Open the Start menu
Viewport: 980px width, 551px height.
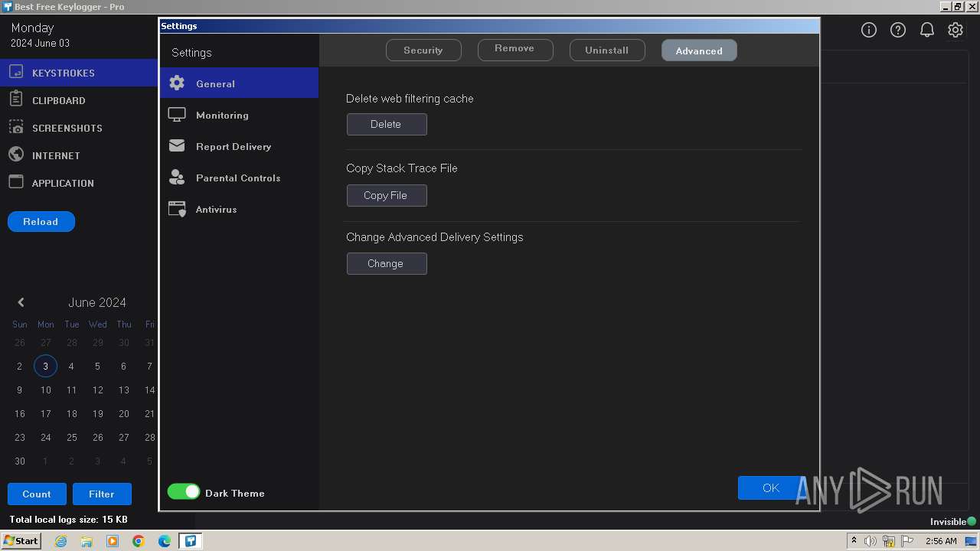(x=21, y=541)
